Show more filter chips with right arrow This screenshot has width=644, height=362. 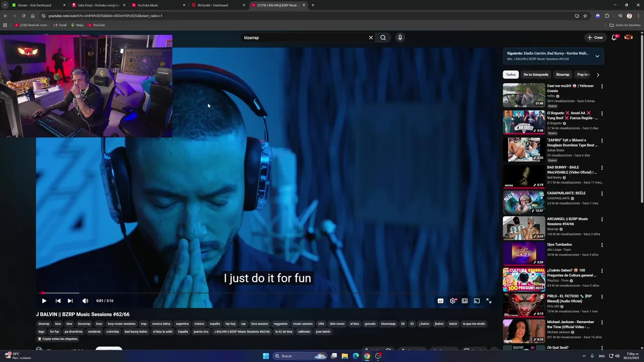(598, 74)
